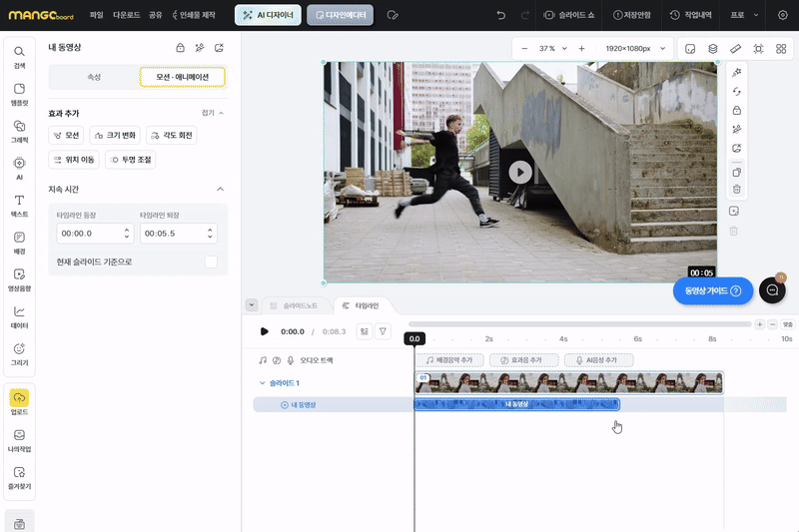Screen dimensions: 799x532
Task: Collapse the 지속 시간 section
Action: tap(220, 189)
